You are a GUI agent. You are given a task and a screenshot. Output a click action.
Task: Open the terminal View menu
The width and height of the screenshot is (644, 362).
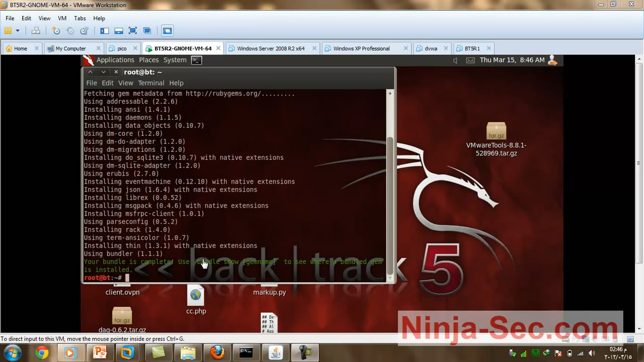pos(126,83)
